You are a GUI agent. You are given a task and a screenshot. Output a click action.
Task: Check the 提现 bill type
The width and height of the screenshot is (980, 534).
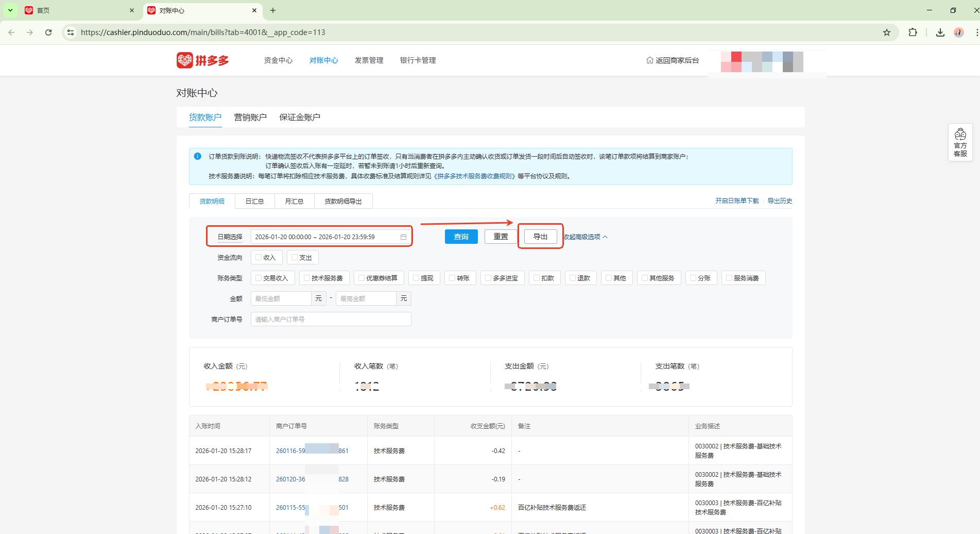point(416,278)
